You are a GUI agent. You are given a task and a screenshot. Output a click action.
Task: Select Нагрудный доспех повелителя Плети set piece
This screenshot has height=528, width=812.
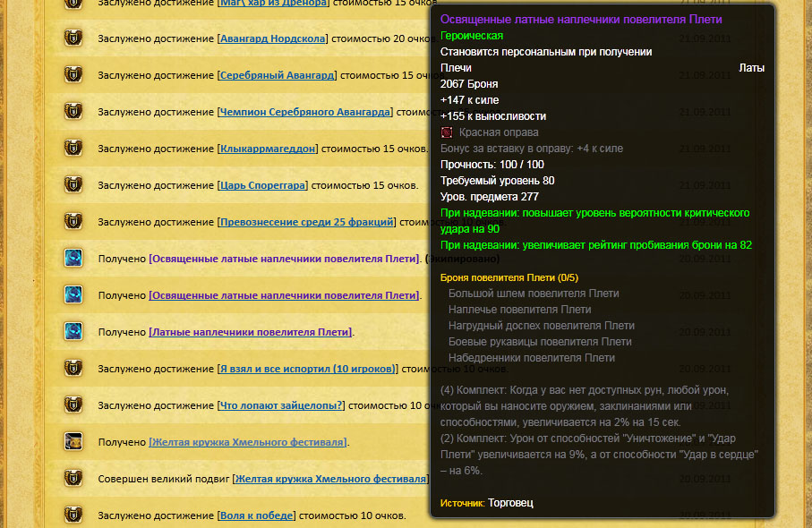pyautogui.click(x=541, y=326)
